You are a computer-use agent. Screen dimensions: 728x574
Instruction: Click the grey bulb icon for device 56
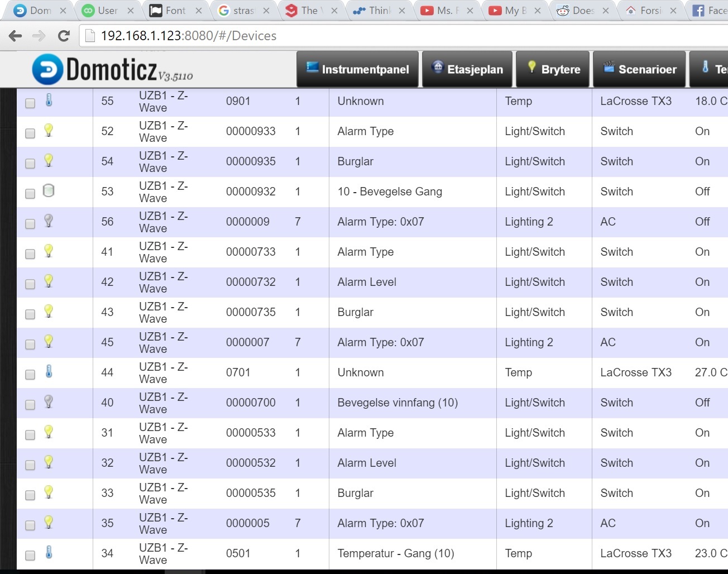point(49,221)
